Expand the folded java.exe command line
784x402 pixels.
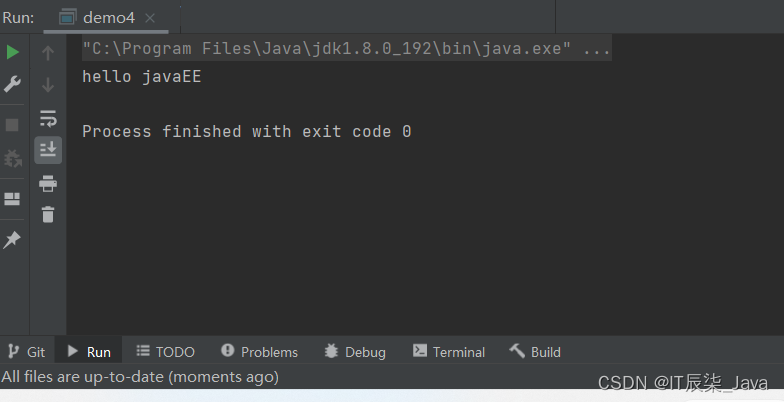pyautogui.click(x=597, y=48)
